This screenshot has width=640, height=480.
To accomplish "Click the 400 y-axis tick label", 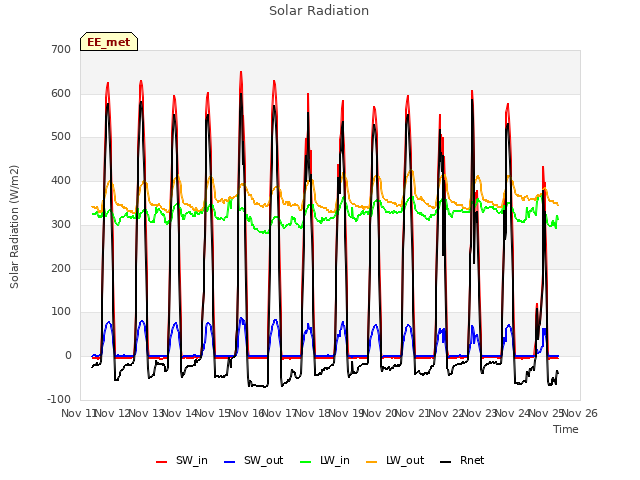I will tap(61, 180).
